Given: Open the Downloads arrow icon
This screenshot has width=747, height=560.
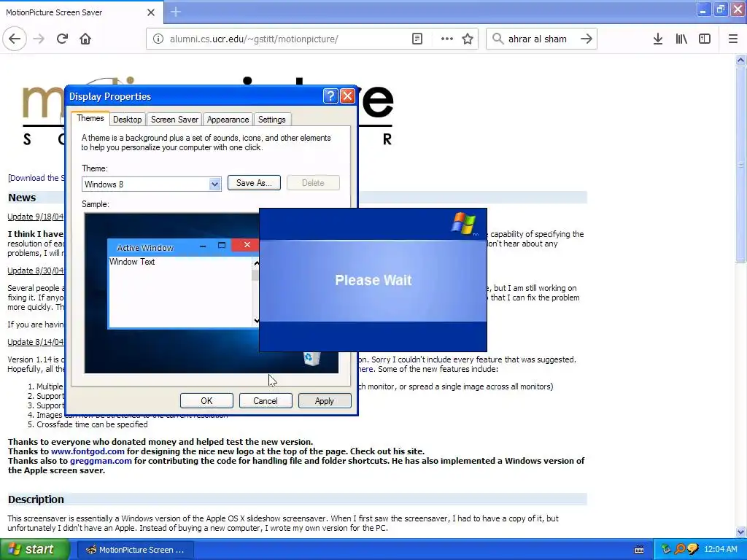Looking at the screenshot, I should (x=658, y=39).
